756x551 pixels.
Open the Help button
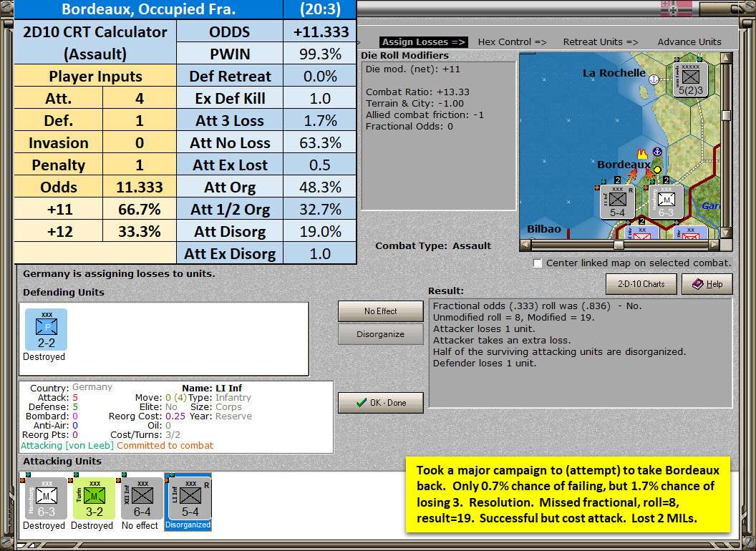pyautogui.click(x=707, y=284)
